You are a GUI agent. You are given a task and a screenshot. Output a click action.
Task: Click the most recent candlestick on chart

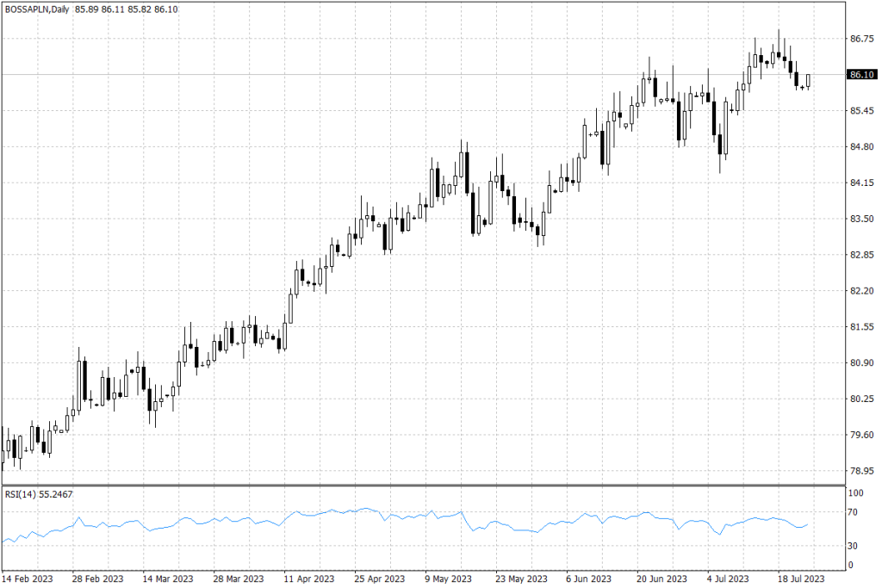point(809,81)
